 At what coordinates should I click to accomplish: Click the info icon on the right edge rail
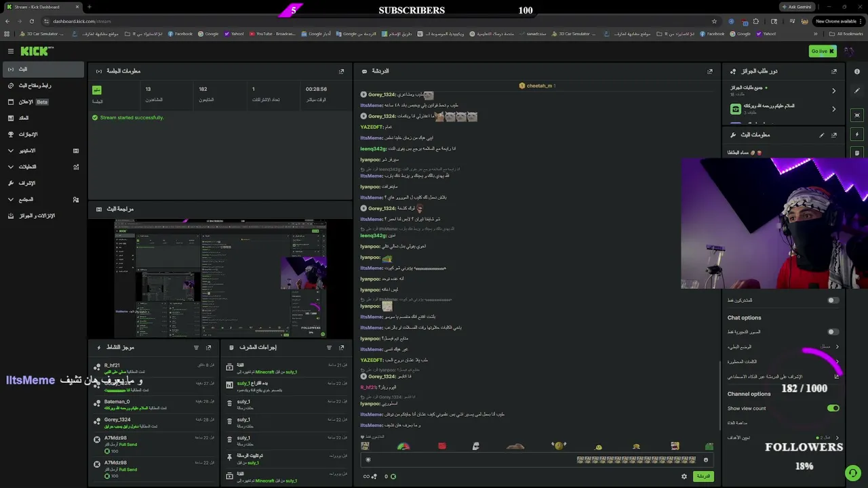(857, 72)
